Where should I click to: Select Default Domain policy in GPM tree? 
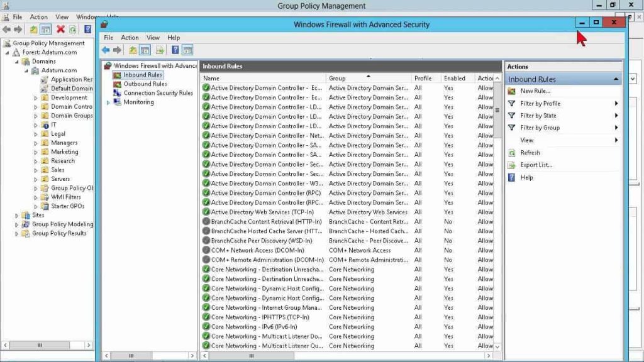tap(72, 89)
